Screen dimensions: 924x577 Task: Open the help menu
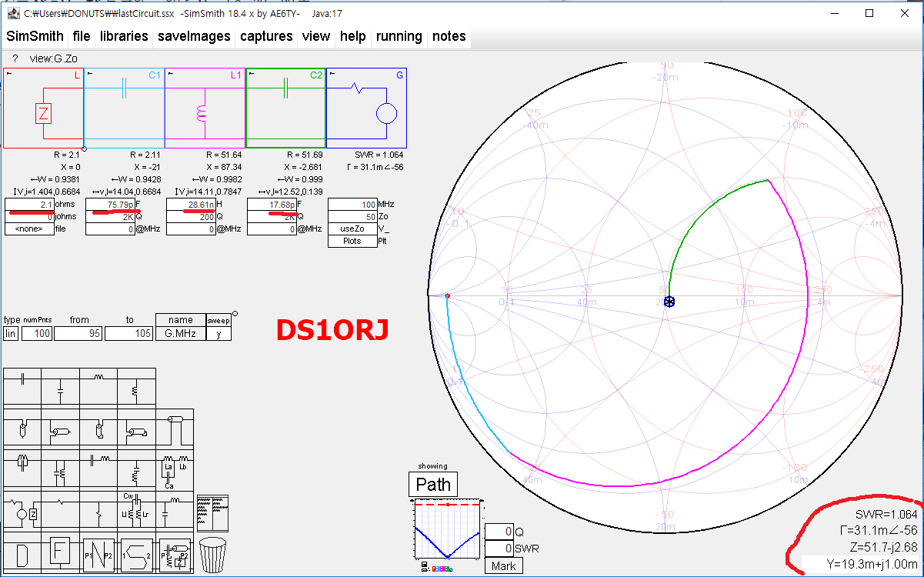353,36
